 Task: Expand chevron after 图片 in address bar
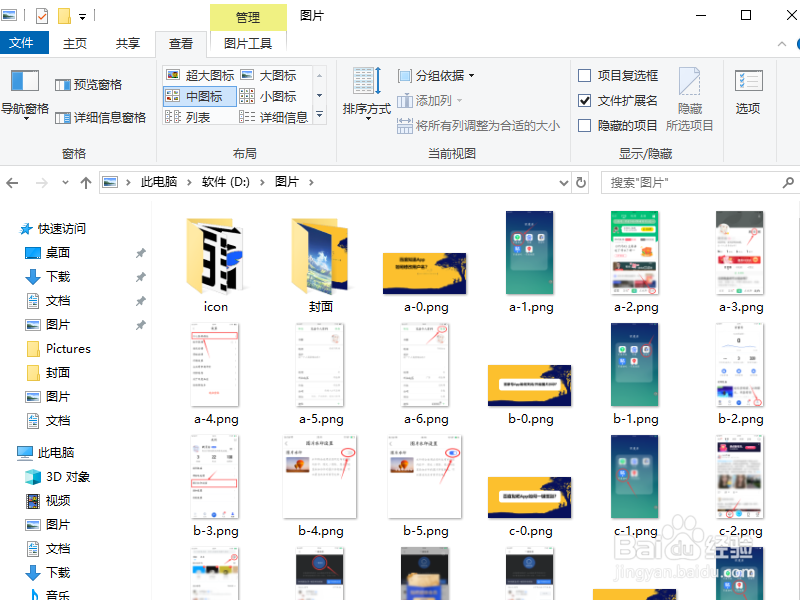[x=311, y=182]
